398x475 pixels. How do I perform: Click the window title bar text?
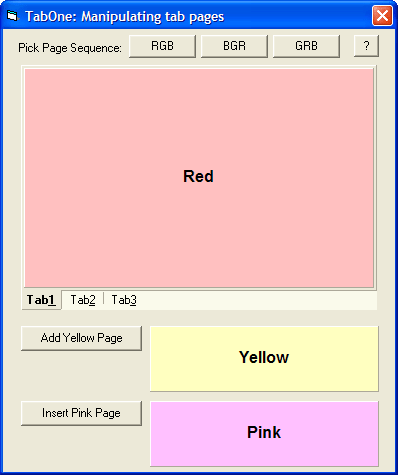(x=125, y=16)
